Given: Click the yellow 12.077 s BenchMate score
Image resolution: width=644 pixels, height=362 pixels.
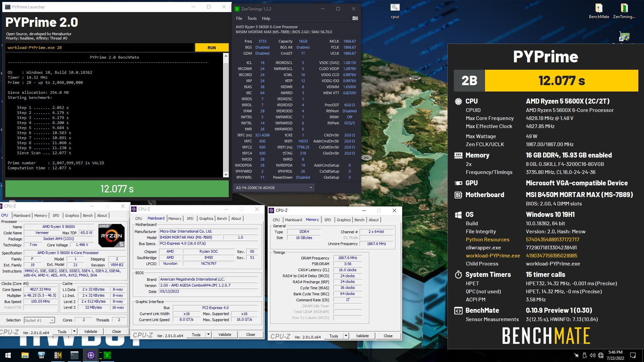Looking at the screenshot, I should tap(561, 80).
